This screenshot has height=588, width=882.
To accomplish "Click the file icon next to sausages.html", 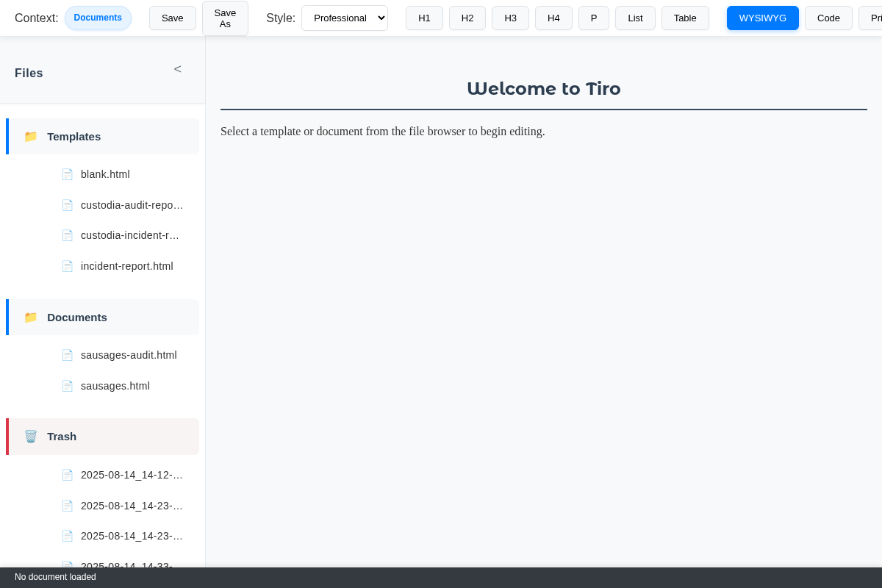I will [68, 385].
